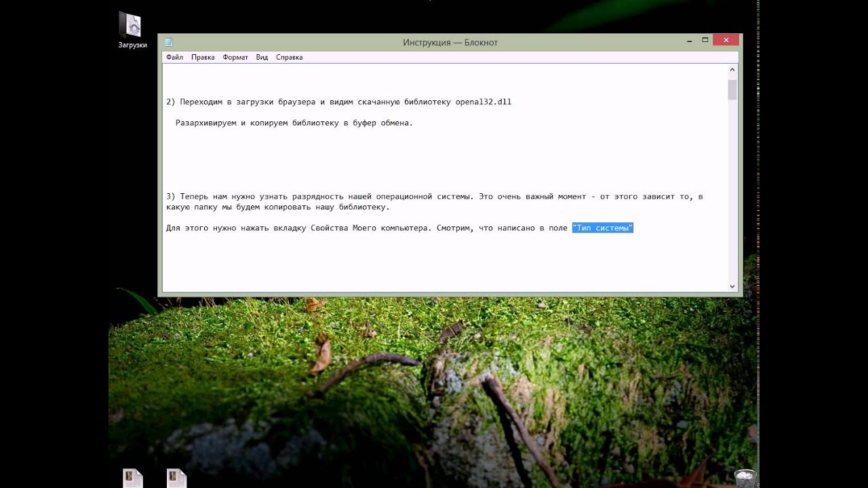Open the Вид menu
This screenshot has height=488, width=868.
click(x=262, y=58)
